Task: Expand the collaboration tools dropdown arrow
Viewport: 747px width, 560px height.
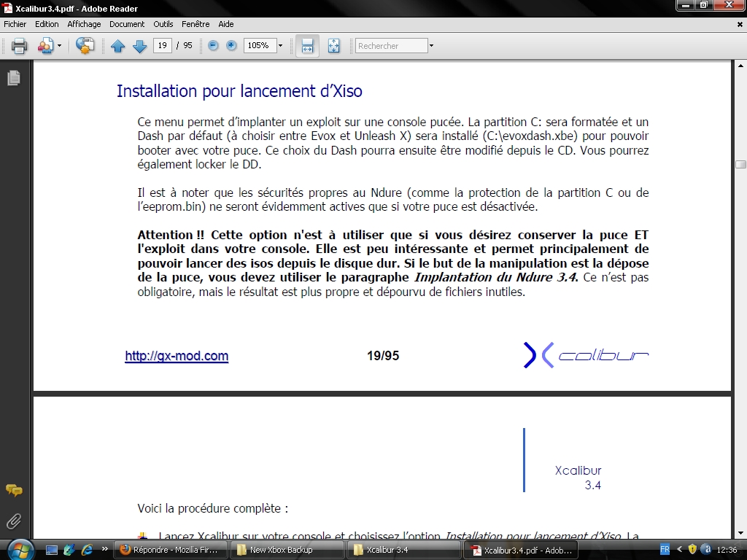Action: coord(60,46)
